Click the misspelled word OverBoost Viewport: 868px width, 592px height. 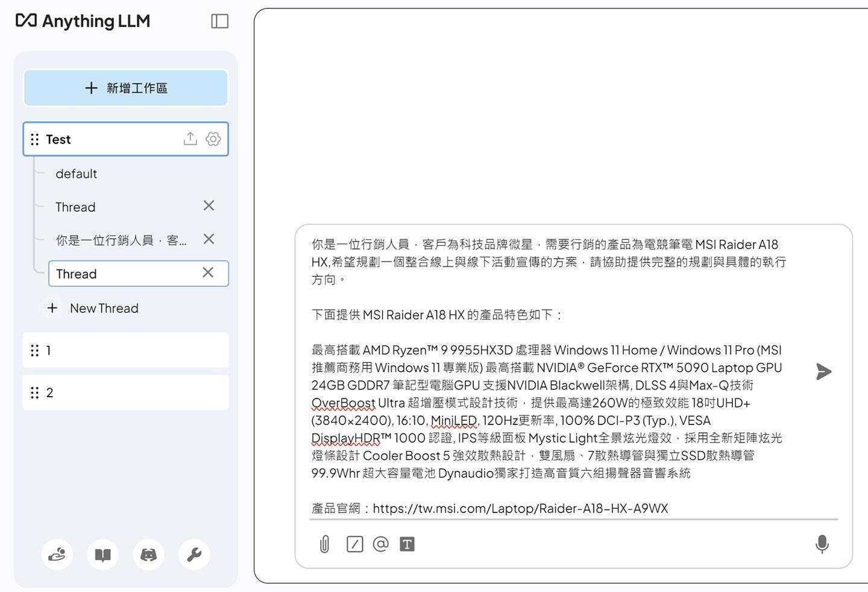pyautogui.click(x=343, y=403)
